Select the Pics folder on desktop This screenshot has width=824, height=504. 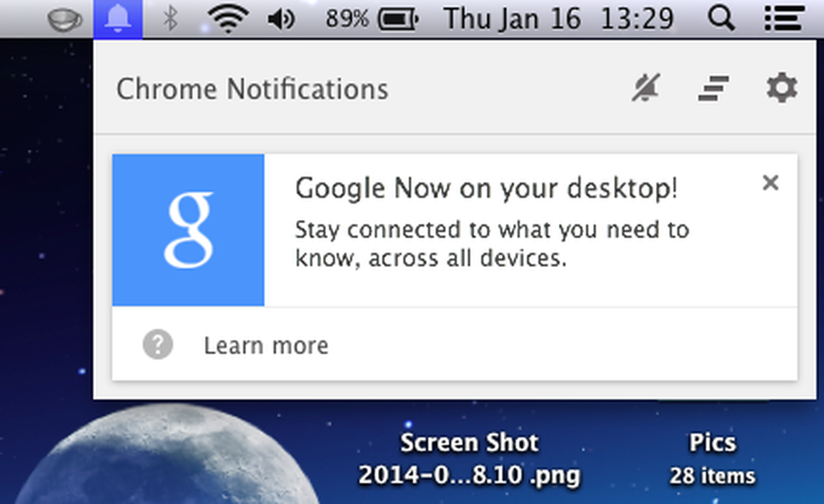coord(712,458)
